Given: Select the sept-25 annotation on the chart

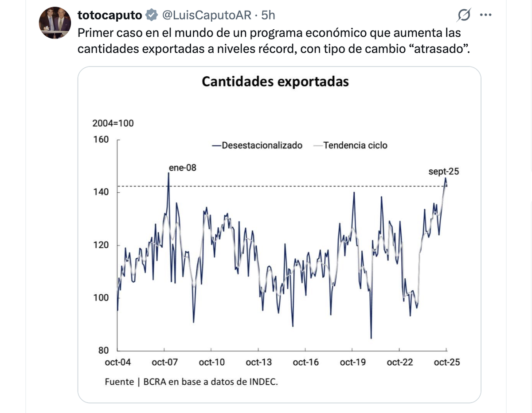Looking at the screenshot, I should pos(443,172).
